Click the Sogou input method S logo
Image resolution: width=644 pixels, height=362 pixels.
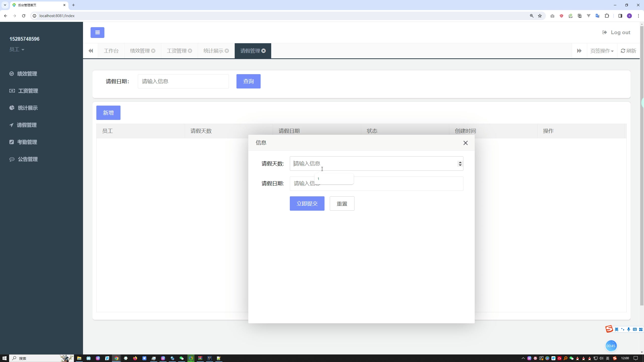click(x=609, y=329)
